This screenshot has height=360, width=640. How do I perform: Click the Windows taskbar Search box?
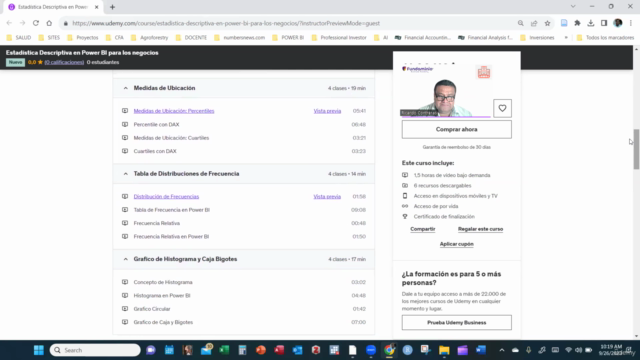[x=95, y=350]
